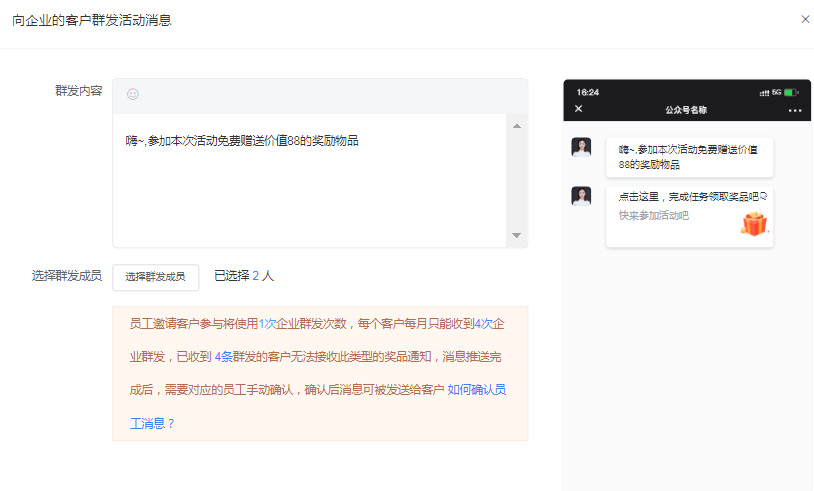Click the battery icon in preview status bar
The height and width of the screenshot is (491, 814).
click(x=791, y=92)
